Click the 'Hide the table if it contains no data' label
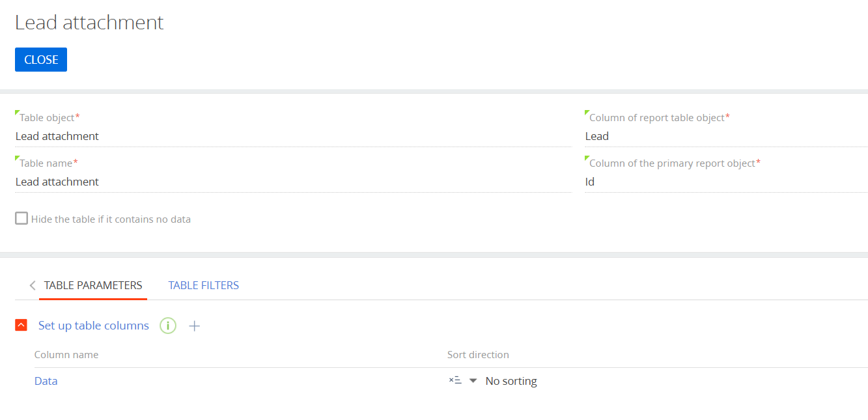 point(111,219)
